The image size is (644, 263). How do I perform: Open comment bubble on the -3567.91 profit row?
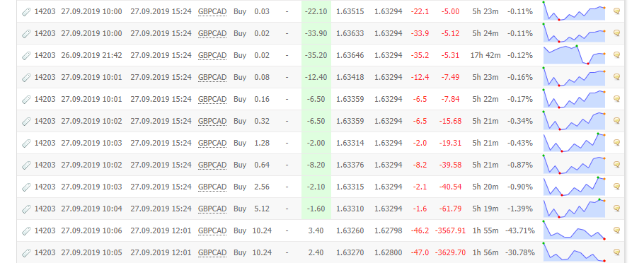pyautogui.click(x=616, y=230)
